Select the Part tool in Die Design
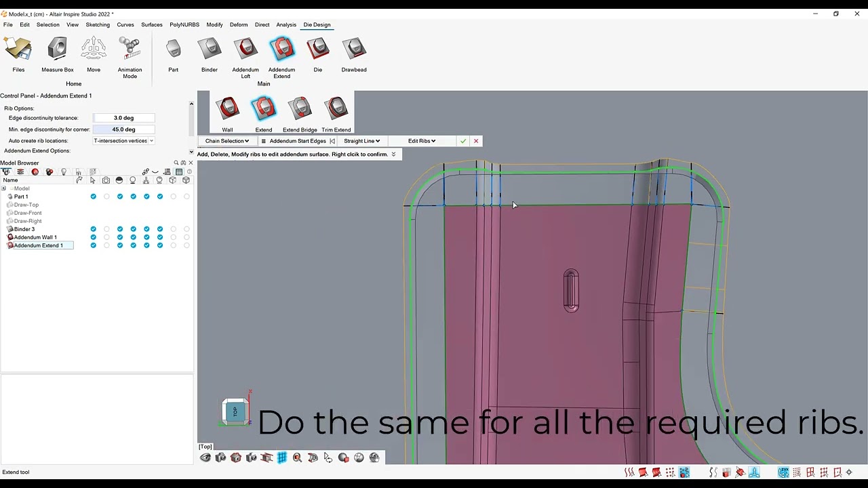Screen dimensions: 868x488 coord(174,55)
